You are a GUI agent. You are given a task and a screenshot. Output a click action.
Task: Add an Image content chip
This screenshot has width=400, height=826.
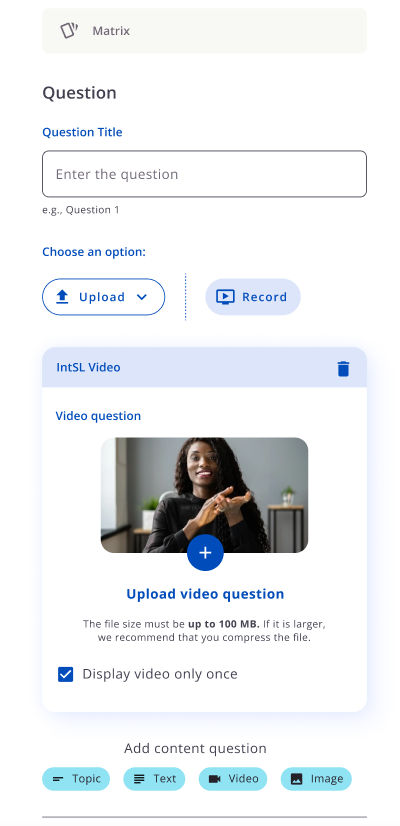316,779
